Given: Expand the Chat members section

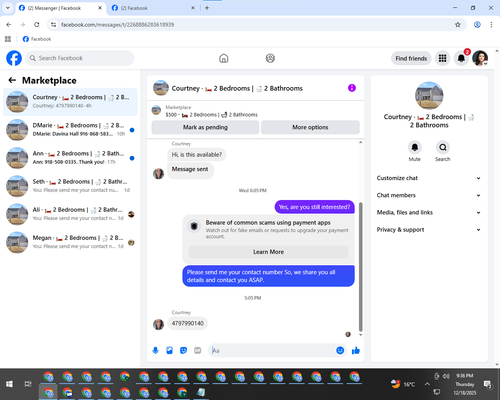Looking at the screenshot, I should [429, 195].
